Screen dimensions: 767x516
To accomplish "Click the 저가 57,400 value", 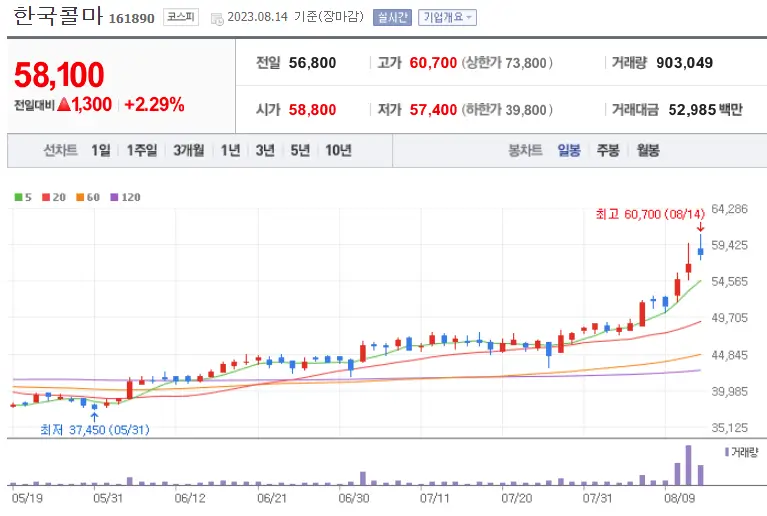I will pos(433,110).
